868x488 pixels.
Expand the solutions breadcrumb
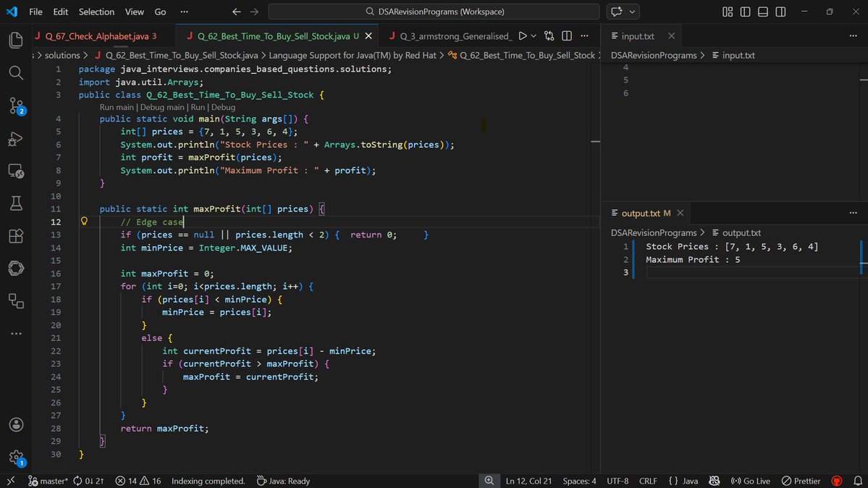(x=62, y=56)
